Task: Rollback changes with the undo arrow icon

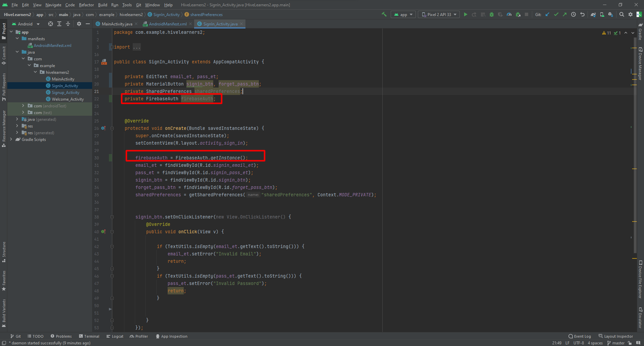Action: coord(583,15)
